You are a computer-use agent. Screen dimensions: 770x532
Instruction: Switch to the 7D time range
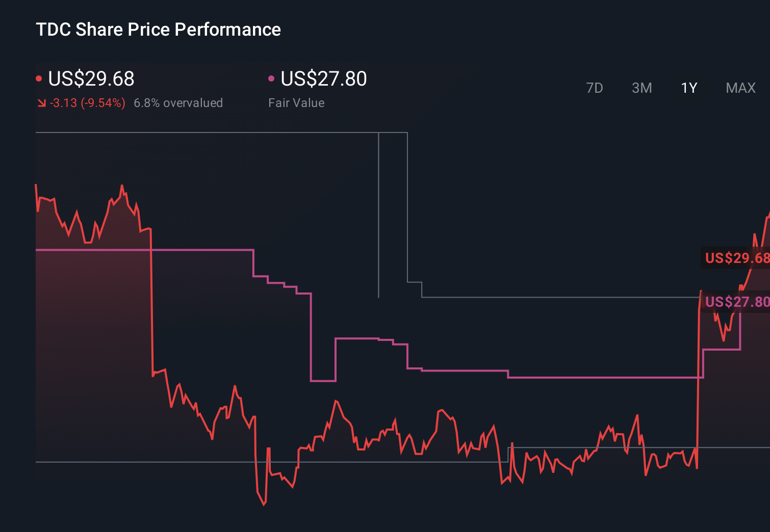pyautogui.click(x=595, y=88)
